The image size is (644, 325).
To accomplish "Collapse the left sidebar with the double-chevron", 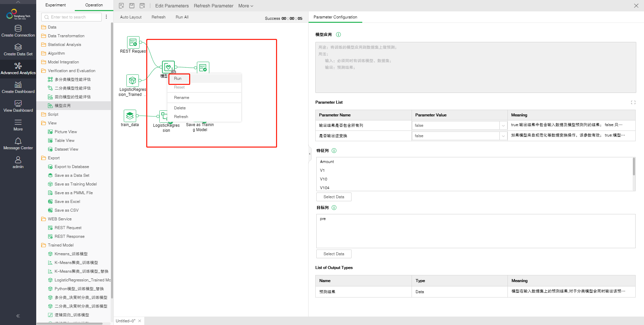I will tap(18, 316).
